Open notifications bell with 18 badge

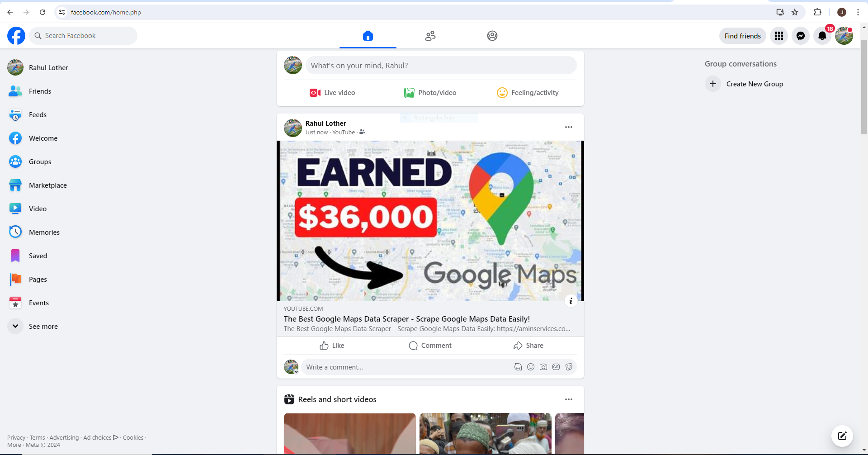(x=822, y=36)
